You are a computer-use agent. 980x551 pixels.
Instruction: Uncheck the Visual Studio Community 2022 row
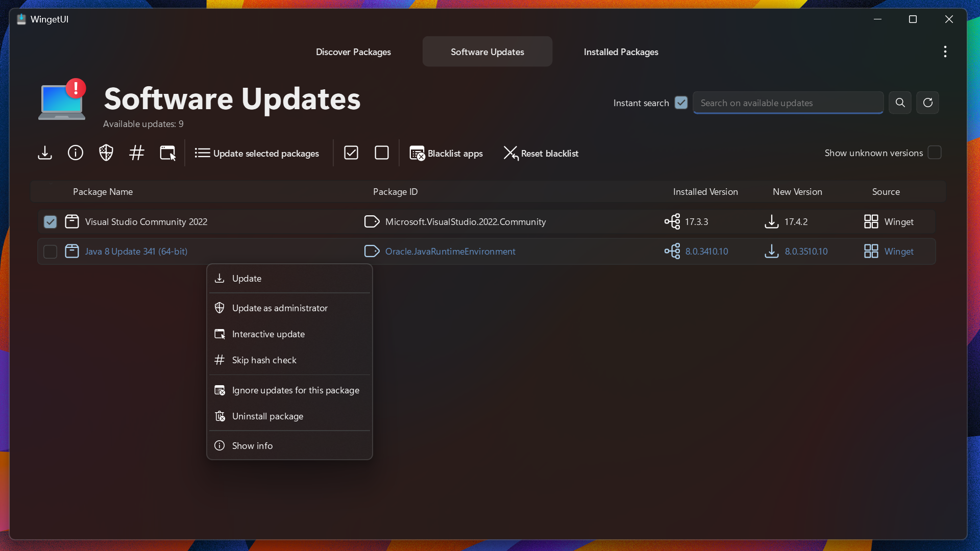point(50,221)
